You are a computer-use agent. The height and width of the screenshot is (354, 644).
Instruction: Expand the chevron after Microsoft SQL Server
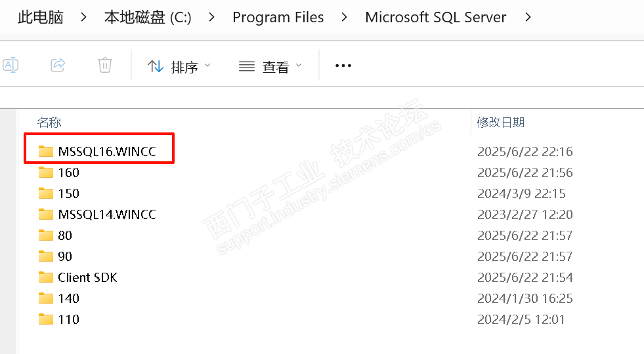[529, 18]
